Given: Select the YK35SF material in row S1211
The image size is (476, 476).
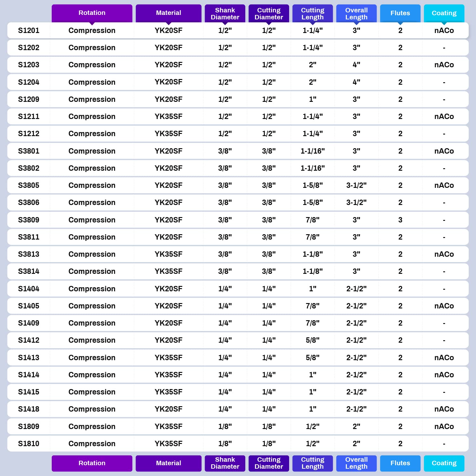Looking at the screenshot, I should click(x=169, y=116).
